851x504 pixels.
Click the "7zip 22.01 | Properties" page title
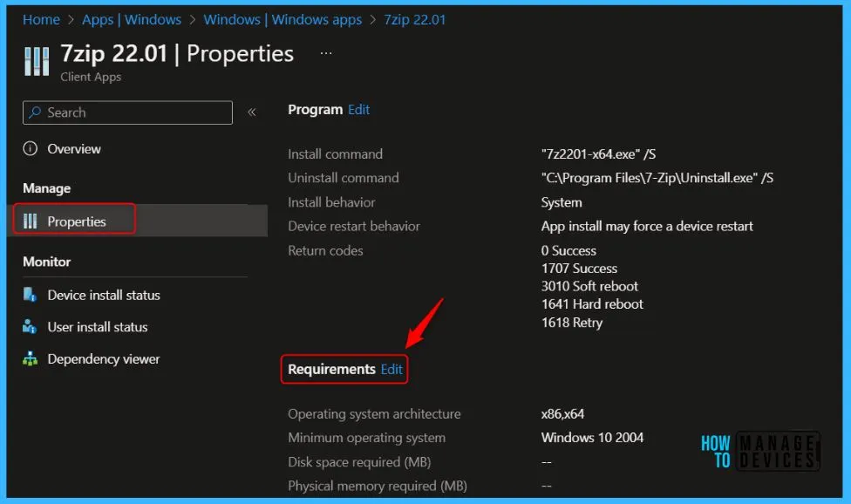pos(177,54)
